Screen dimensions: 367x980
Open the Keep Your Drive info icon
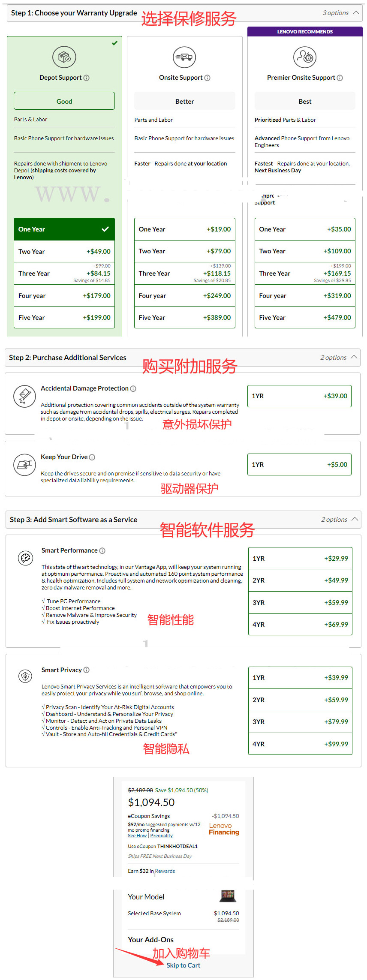tap(92, 457)
